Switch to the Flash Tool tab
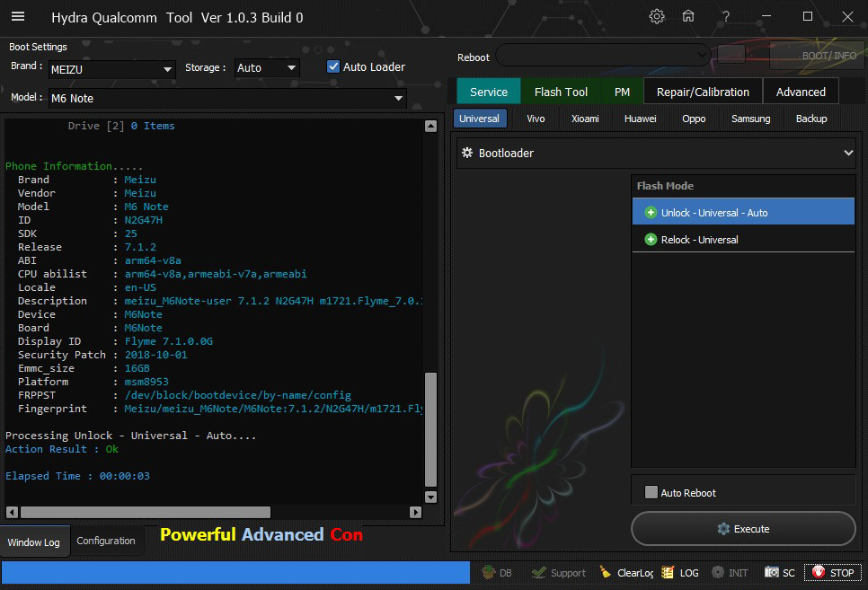This screenshot has height=590, width=868. point(561,92)
